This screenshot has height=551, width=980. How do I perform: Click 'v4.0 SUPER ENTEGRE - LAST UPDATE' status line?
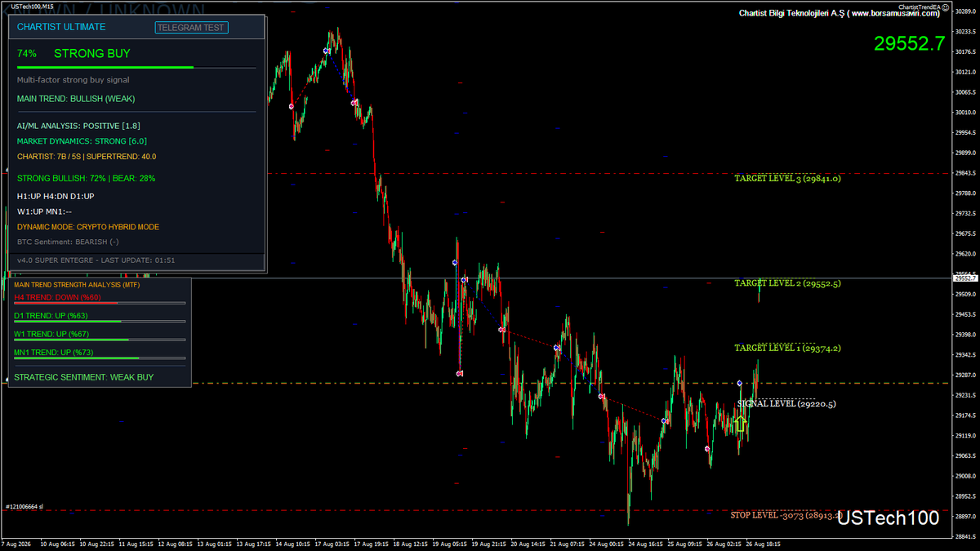coord(96,260)
